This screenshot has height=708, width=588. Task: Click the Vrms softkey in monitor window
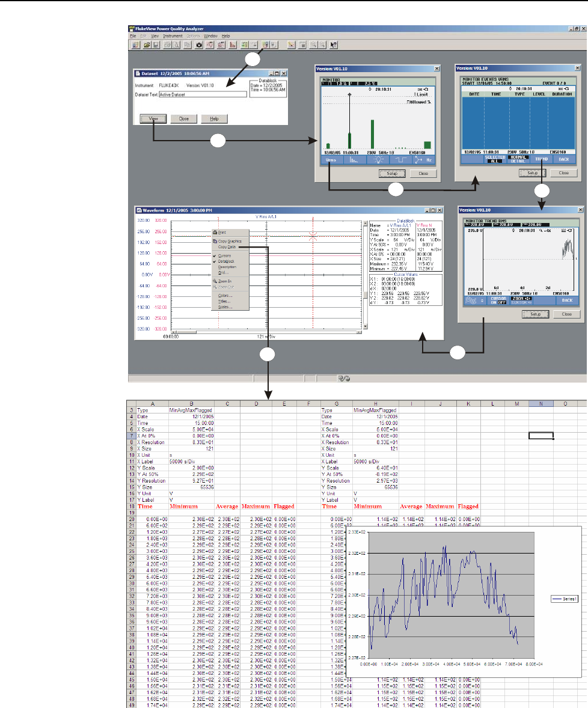[331, 160]
